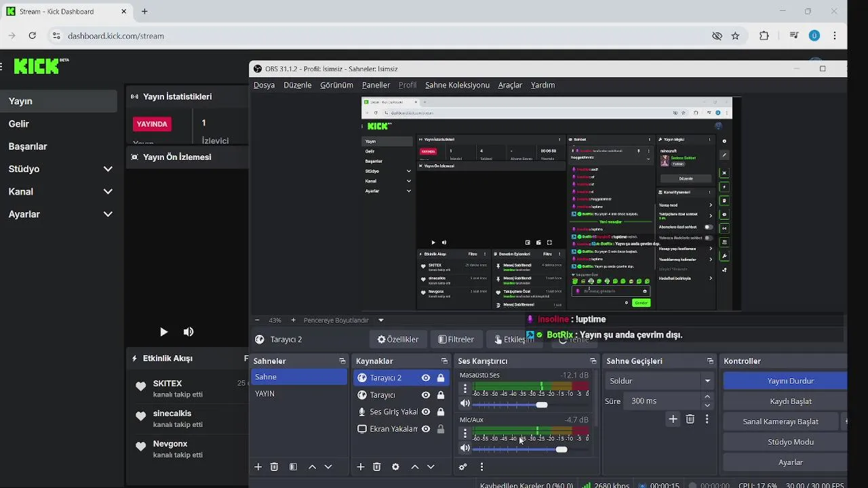Lock the Ekran Yakalama source

click(x=441, y=429)
